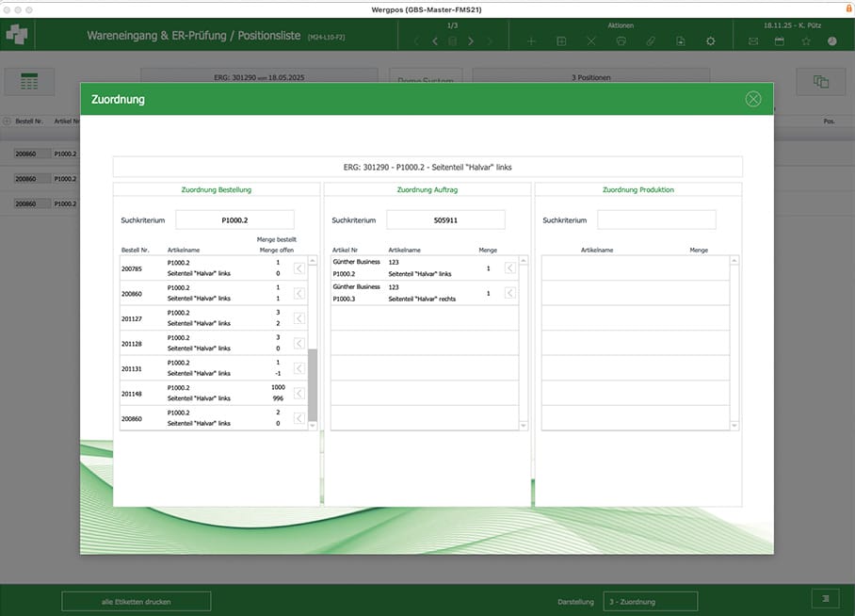This screenshot has width=855, height=616.
Task: Open the mail envelope icon
Action: [x=752, y=41]
